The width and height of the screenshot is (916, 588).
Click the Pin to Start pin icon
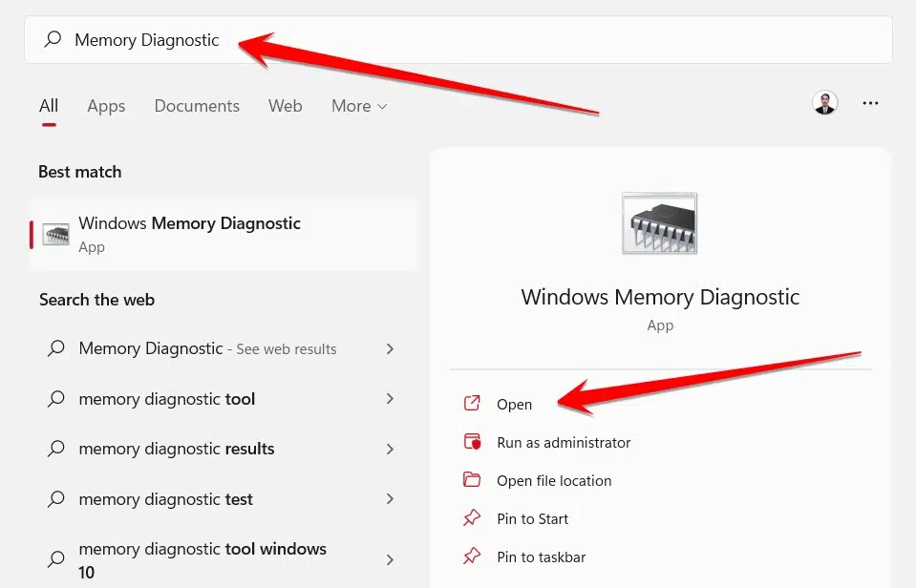click(472, 518)
